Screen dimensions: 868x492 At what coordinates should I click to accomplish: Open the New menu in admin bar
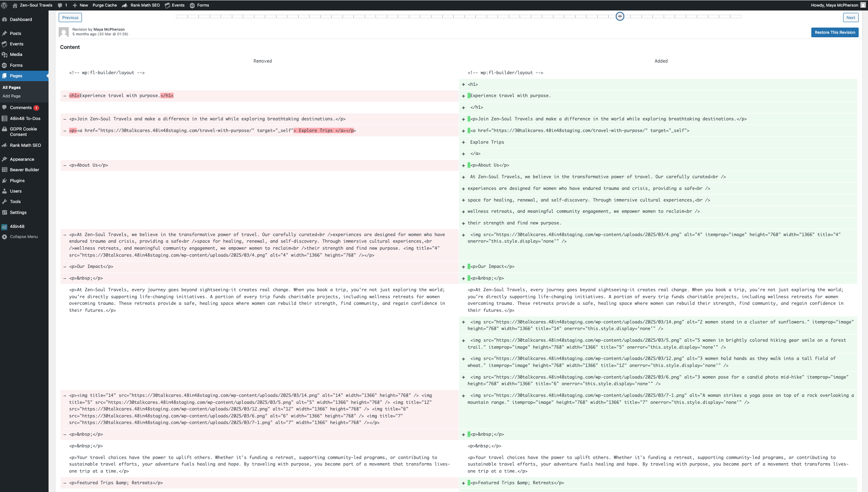point(80,5)
